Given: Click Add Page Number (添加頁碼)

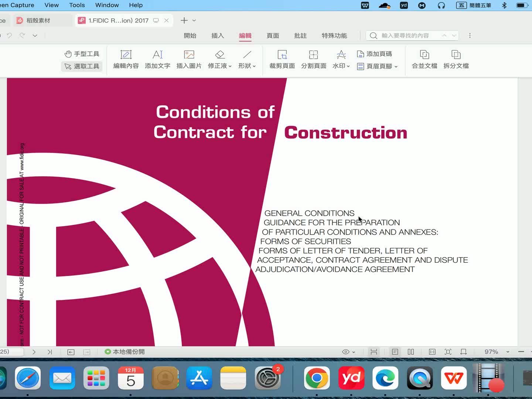Looking at the screenshot, I should click(374, 54).
